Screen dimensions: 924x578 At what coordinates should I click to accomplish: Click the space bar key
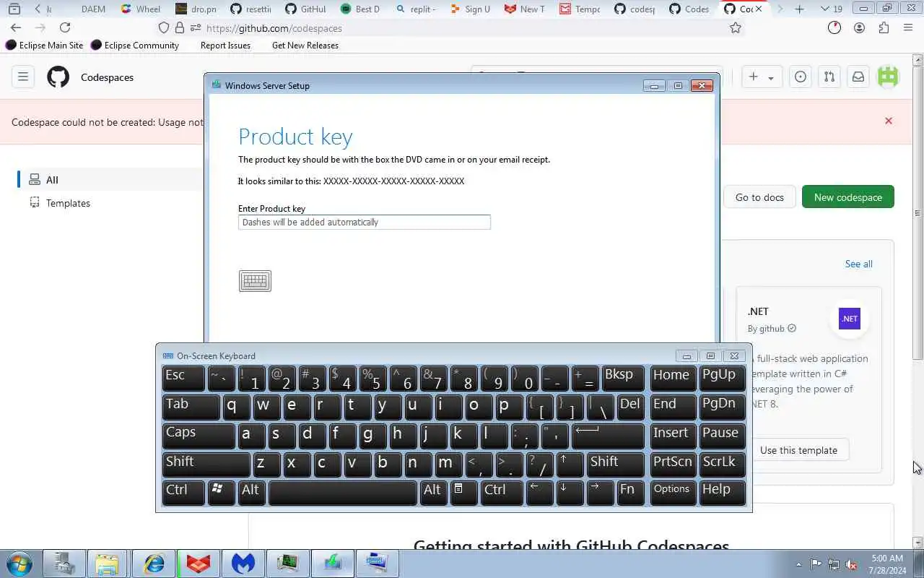(343, 492)
